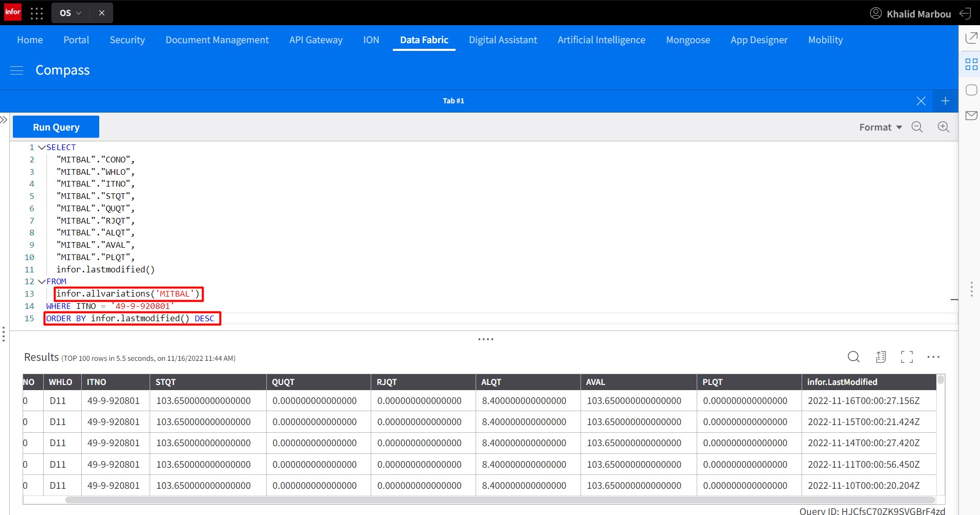The height and width of the screenshot is (515, 980).
Task: Click the right sidebar vertical dots handle
Action: tap(971, 289)
